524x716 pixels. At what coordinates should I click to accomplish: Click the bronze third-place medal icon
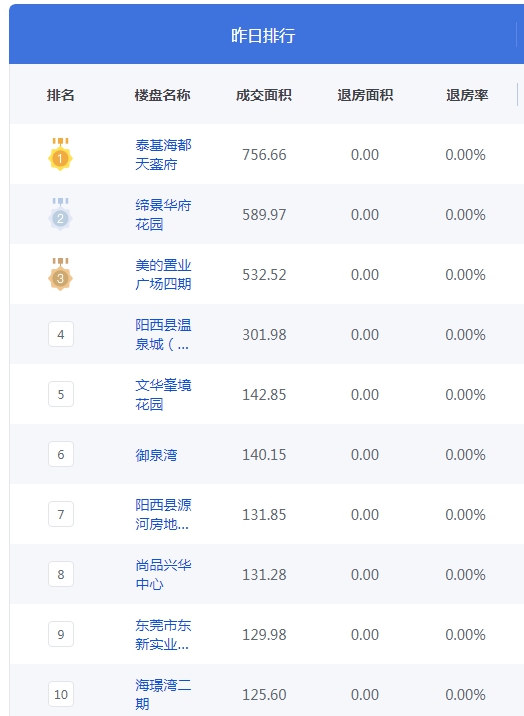click(x=60, y=274)
